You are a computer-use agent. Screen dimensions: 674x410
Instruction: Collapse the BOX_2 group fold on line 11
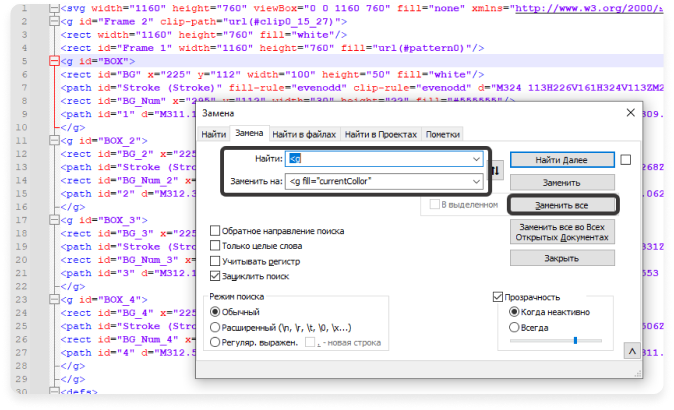(x=54, y=141)
